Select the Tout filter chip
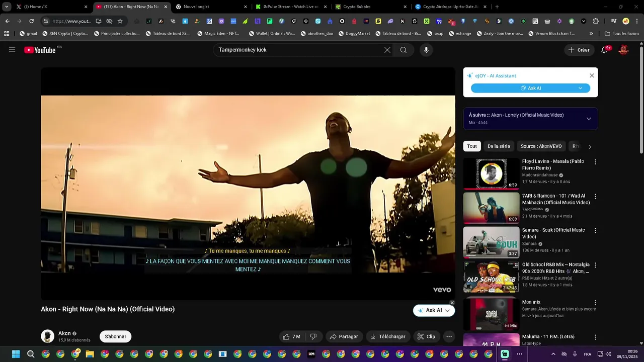The width and height of the screenshot is (644, 362). (x=472, y=146)
